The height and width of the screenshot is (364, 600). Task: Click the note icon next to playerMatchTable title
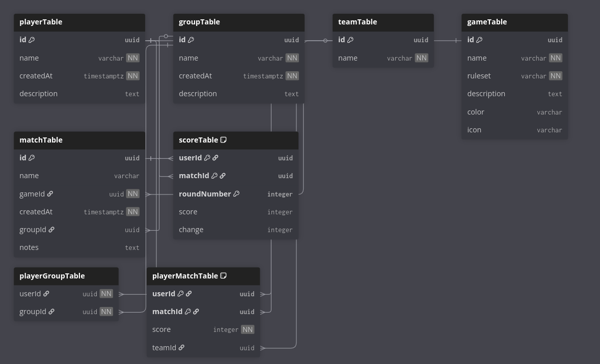223,276
